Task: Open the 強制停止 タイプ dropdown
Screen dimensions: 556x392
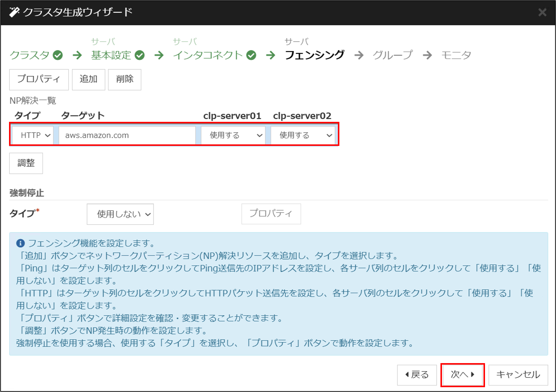Action: [120, 214]
